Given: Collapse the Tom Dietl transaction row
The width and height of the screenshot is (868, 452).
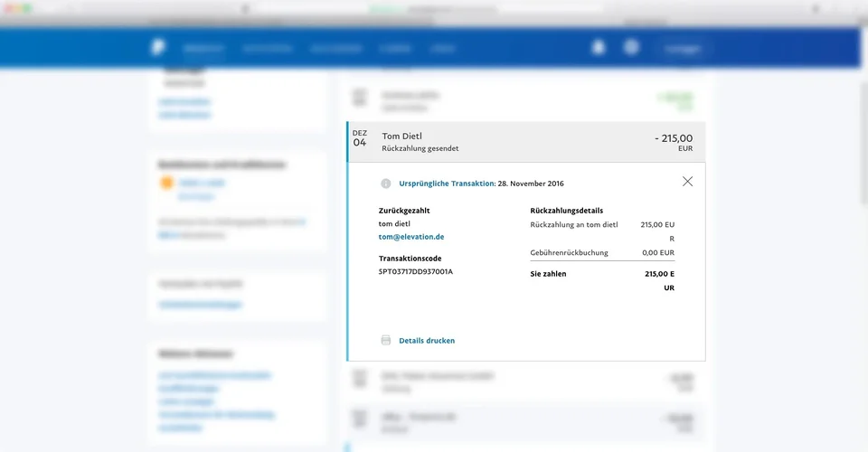Looking at the screenshot, I should point(524,142).
